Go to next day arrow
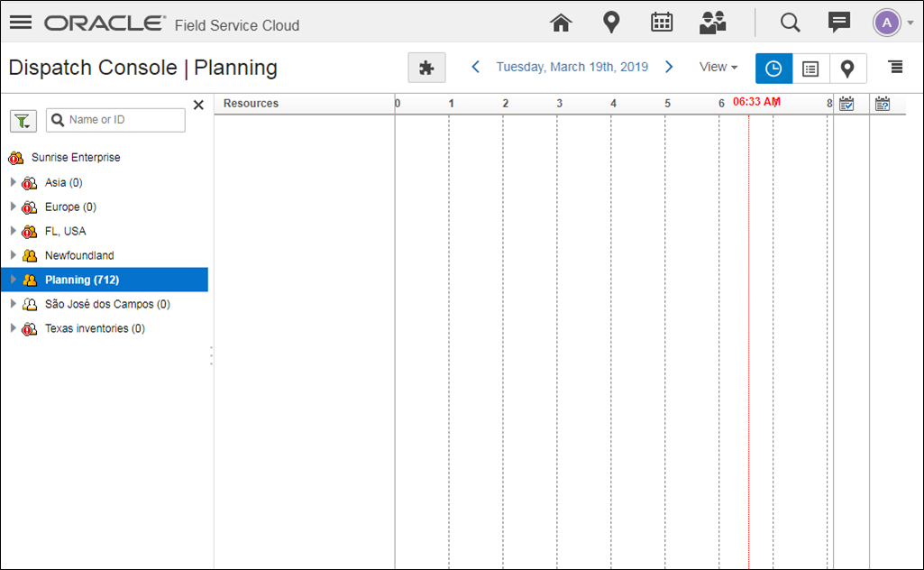The image size is (924, 570). pyautogui.click(x=669, y=67)
